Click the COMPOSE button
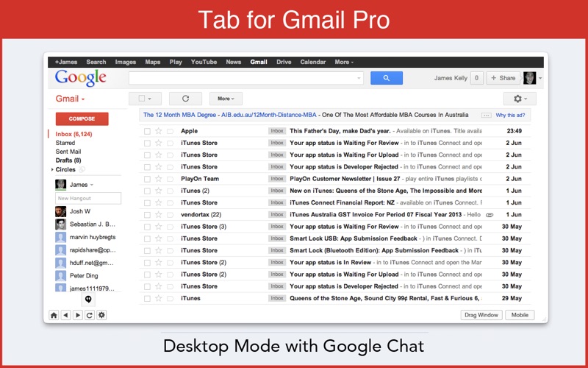The height and width of the screenshot is (368, 588). 82,118
